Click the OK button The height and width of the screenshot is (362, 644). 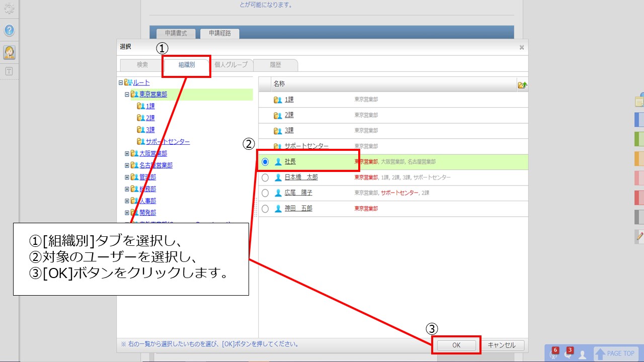click(x=456, y=345)
